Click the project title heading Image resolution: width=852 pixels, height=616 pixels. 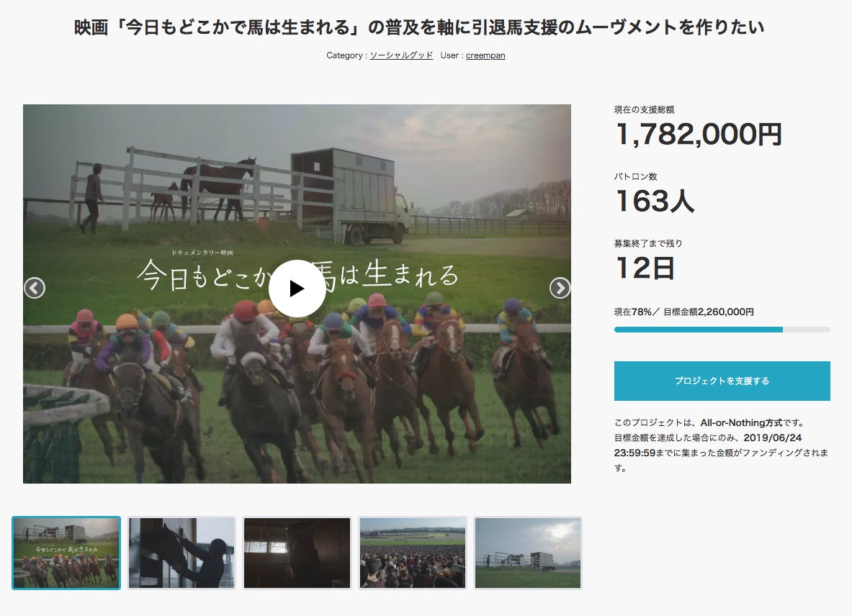coord(418,27)
